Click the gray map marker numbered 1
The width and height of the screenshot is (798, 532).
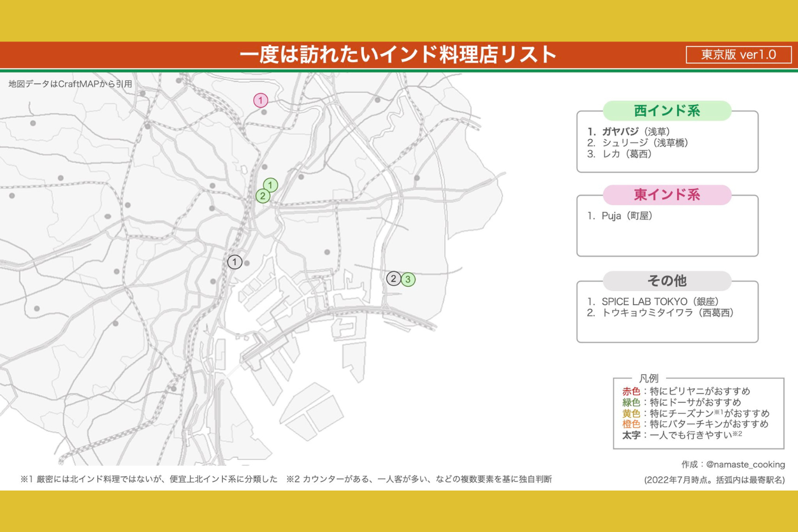pyautogui.click(x=235, y=262)
